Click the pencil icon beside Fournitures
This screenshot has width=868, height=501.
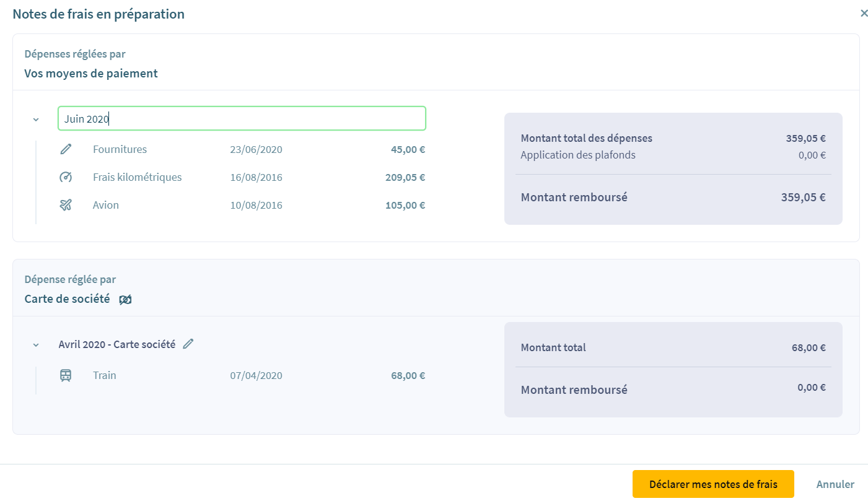(66, 149)
